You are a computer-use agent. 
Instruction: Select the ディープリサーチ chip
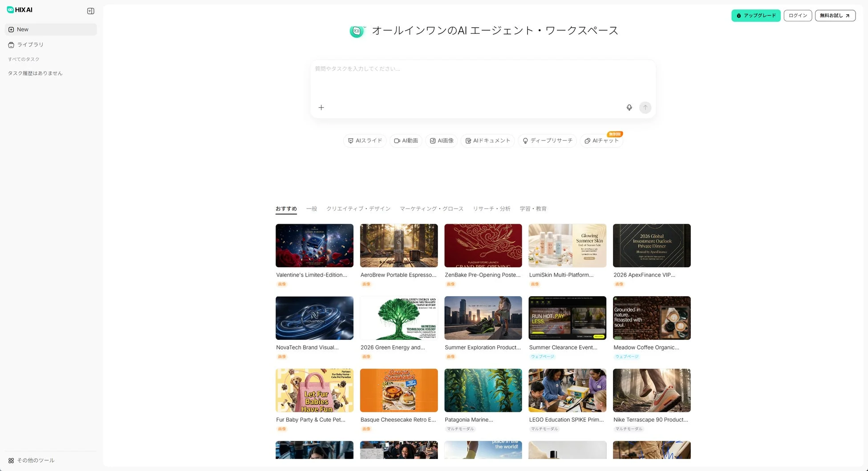click(548, 141)
